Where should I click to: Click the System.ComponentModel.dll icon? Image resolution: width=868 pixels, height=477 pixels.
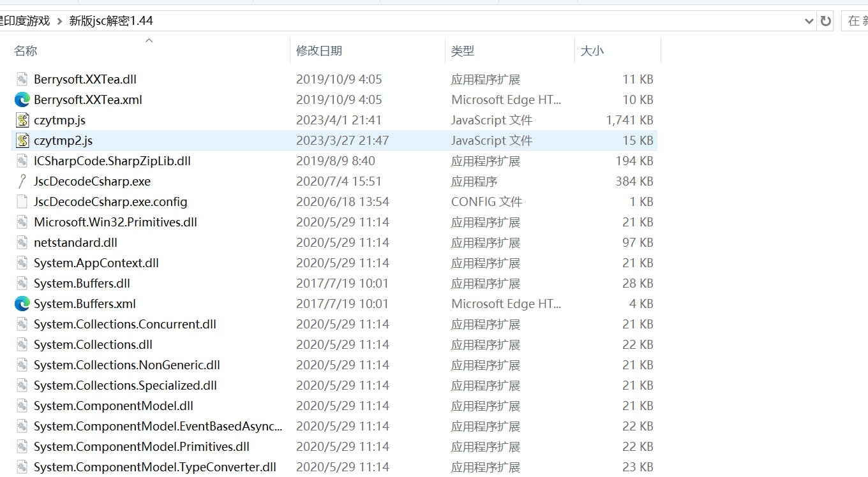22,406
